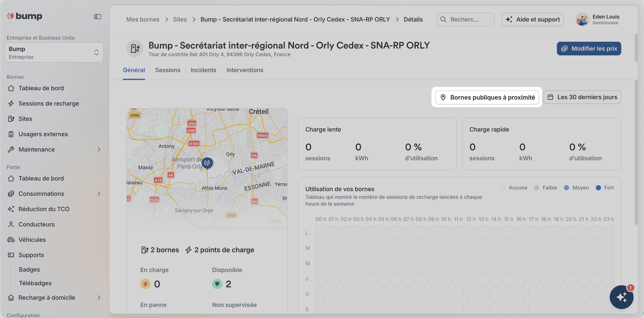
Task: Open the Bump Entreprise selector
Action: click(x=55, y=52)
